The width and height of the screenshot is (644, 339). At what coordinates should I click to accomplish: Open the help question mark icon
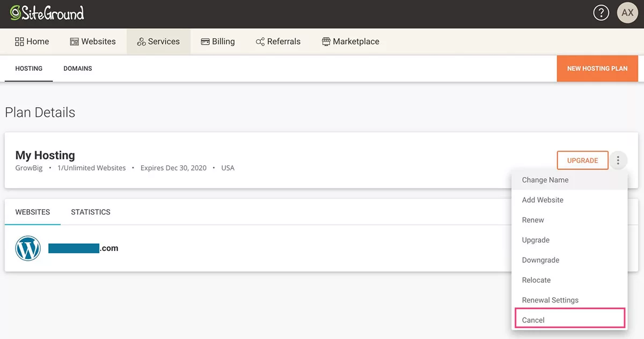(601, 13)
